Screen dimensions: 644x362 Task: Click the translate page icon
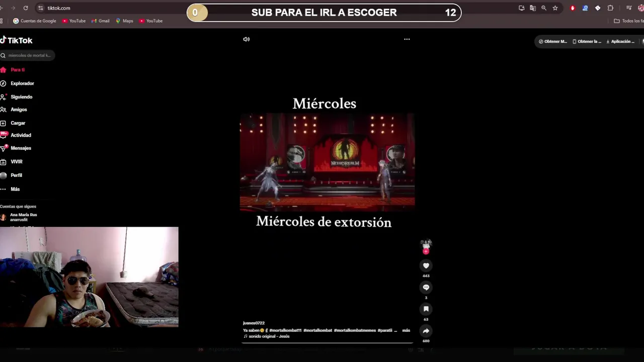click(533, 8)
